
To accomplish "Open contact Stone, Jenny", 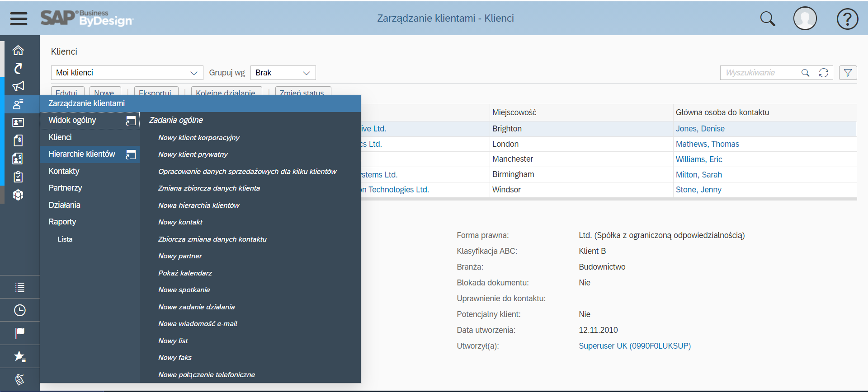I will pyautogui.click(x=698, y=190).
